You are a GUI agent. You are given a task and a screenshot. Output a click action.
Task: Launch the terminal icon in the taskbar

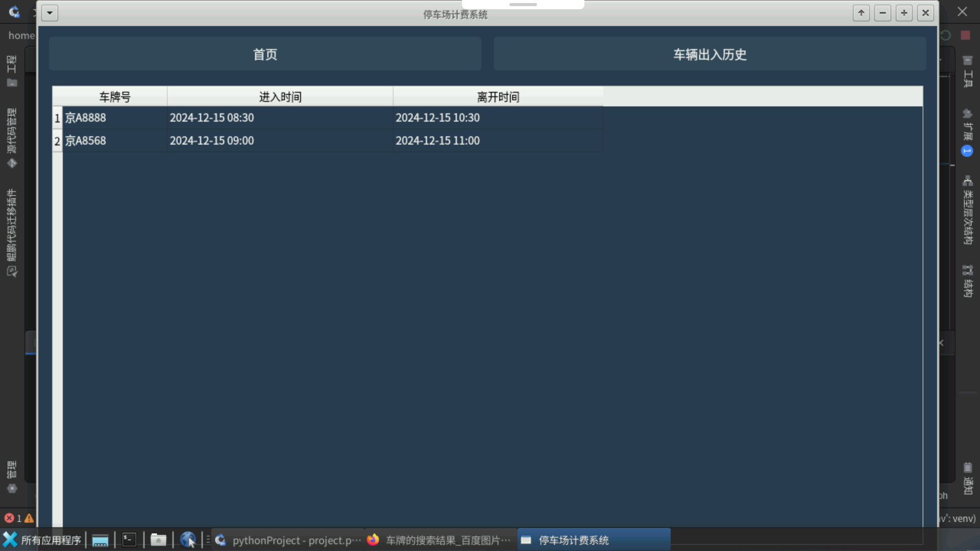pyautogui.click(x=129, y=539)
